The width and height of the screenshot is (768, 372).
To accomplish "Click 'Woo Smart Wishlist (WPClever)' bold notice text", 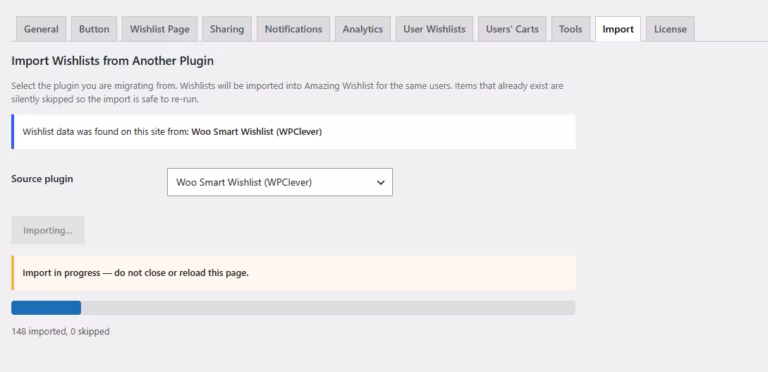I will pyautogui.click(x=257, y=132).
